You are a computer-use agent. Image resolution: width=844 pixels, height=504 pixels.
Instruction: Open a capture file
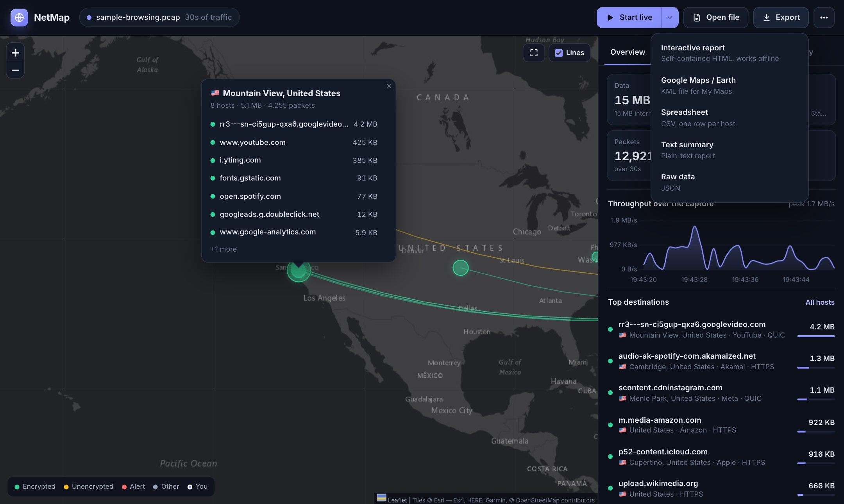click(x=716, y=18)
